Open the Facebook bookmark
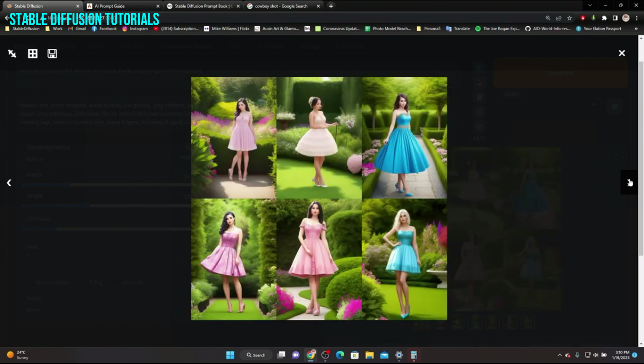644x364 pixels. [104, 28]
